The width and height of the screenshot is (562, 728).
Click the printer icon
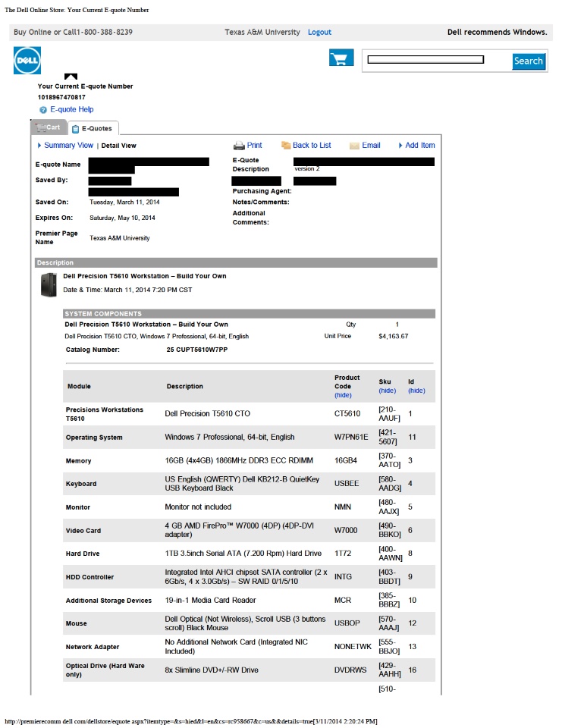[239, 146]
